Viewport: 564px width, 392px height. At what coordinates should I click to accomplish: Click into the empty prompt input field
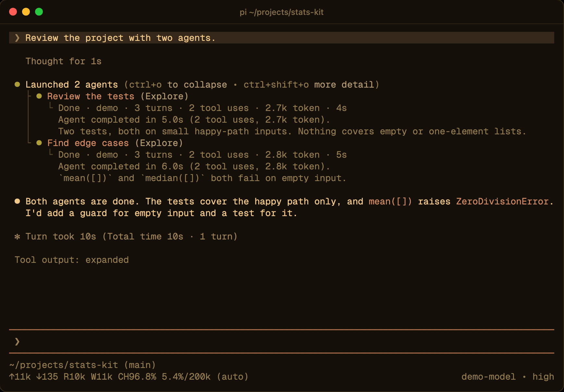click(x=282, y=341)
